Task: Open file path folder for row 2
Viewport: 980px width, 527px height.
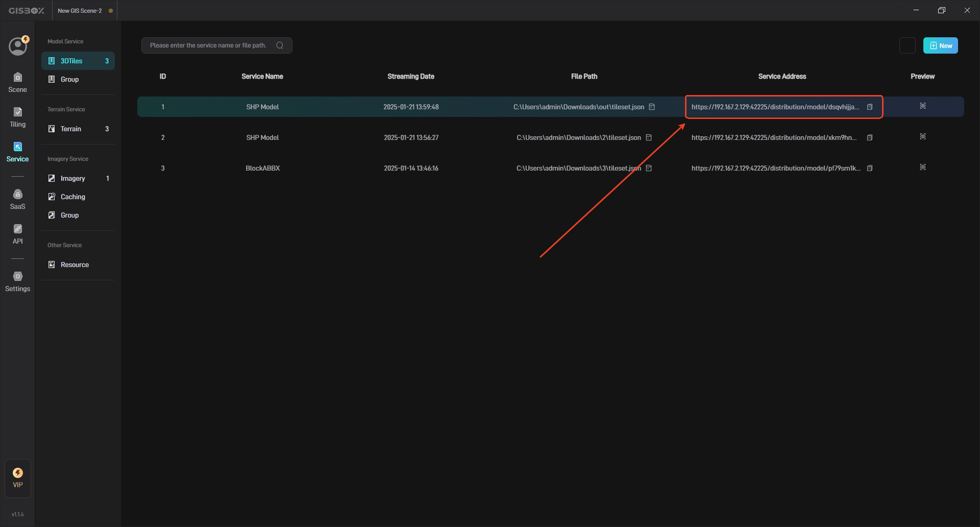Action: 649,137
